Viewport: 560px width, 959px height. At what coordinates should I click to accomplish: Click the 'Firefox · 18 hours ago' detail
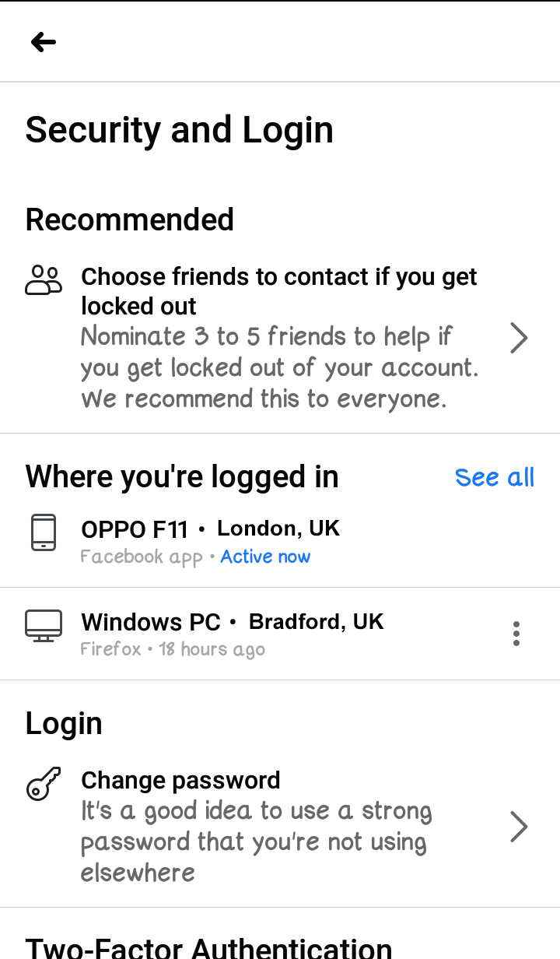(x=173, y=649)
